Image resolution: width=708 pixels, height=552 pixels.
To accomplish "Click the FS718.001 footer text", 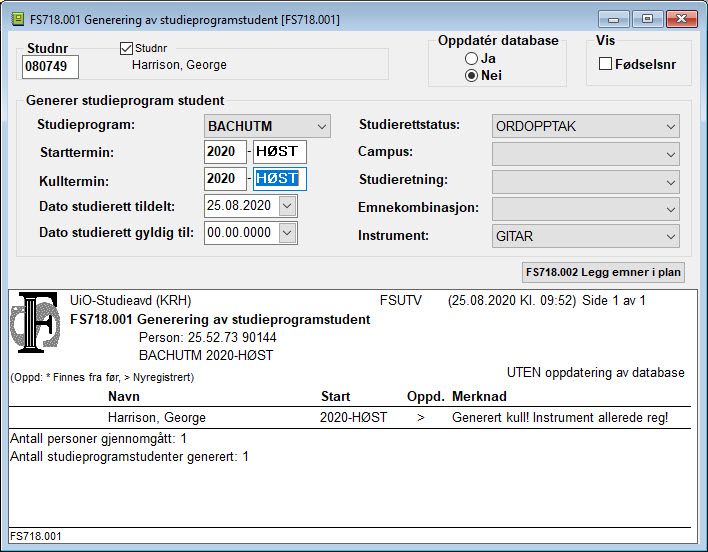I will click(36, 536).
